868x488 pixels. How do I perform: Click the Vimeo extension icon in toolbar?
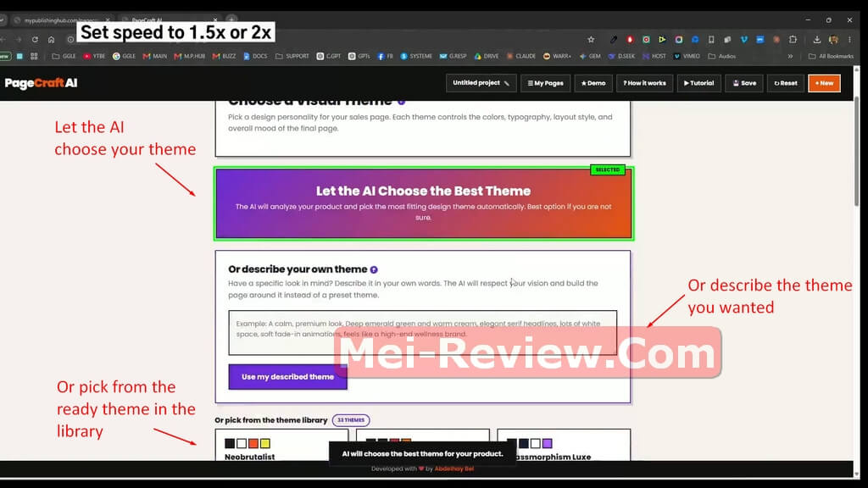point(744,40)
